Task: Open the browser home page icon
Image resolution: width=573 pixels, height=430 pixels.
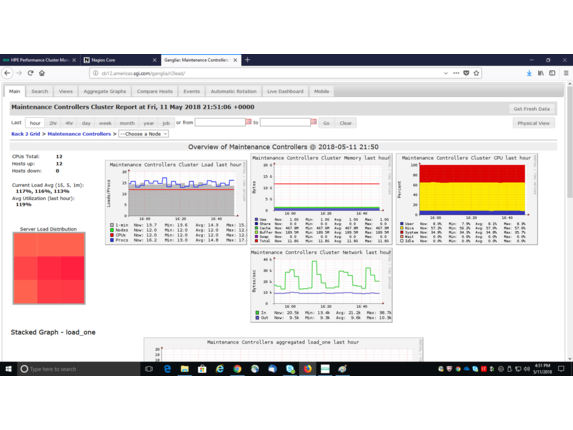Action: (x=42, y=73)
